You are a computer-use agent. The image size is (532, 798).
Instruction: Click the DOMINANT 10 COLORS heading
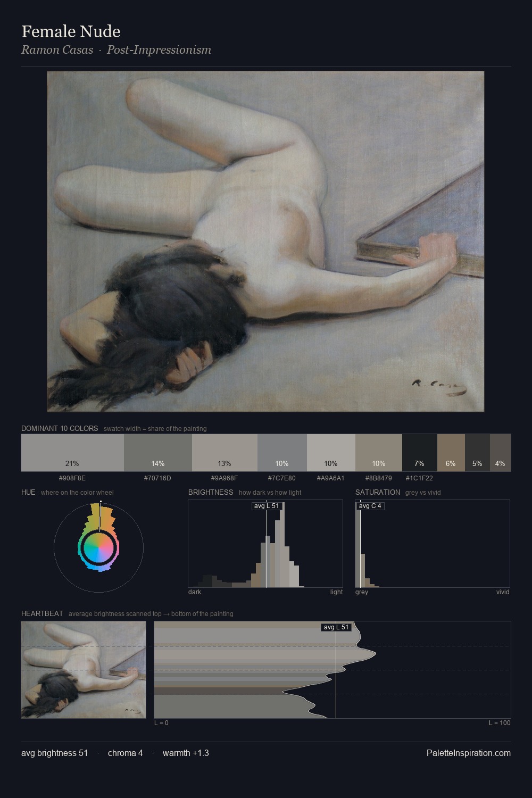pos(60,428)
